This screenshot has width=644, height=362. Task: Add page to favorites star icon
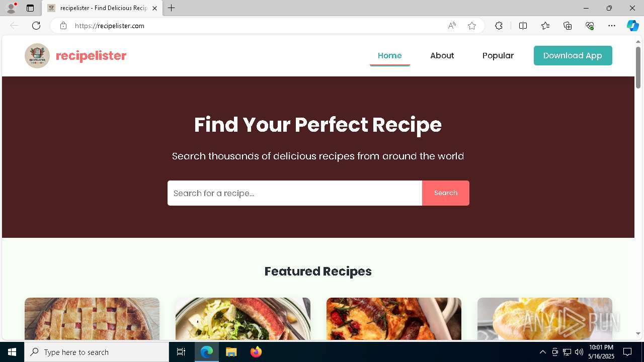pyautogui.click(x=472, y=26)
